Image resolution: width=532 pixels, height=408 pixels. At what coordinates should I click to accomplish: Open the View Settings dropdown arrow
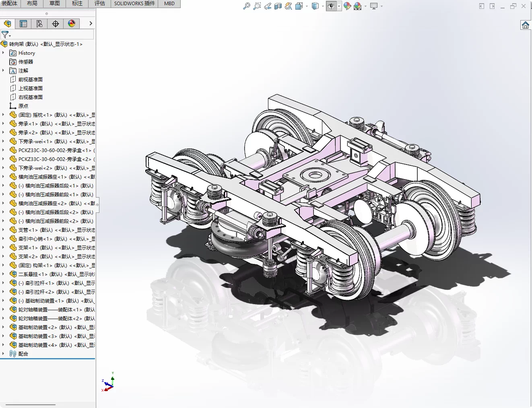tap(381, 6)
